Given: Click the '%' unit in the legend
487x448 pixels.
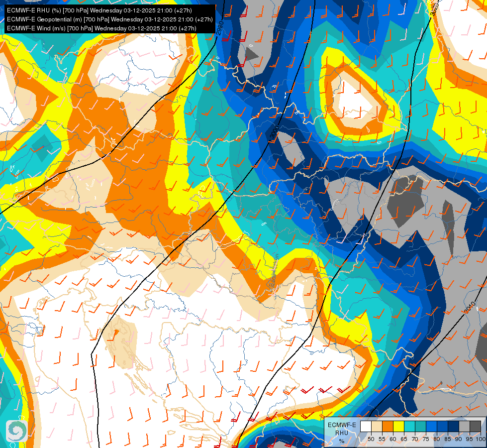Looking at the screenshot, I should tap(342, 441).
